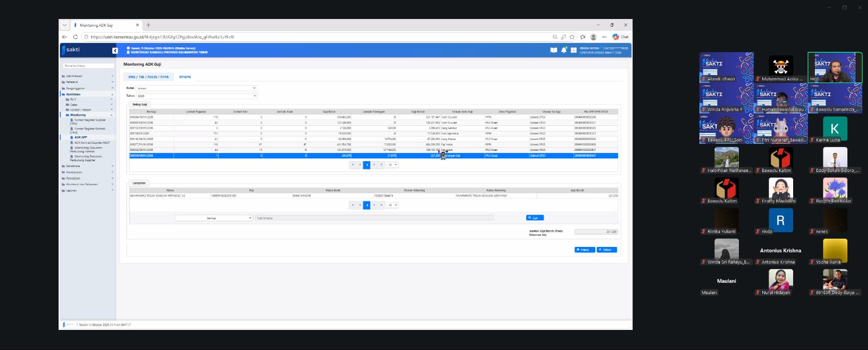Expand the Bendahara menu
The height and width of the screenshot is (350, 868).
coord(87,166)
